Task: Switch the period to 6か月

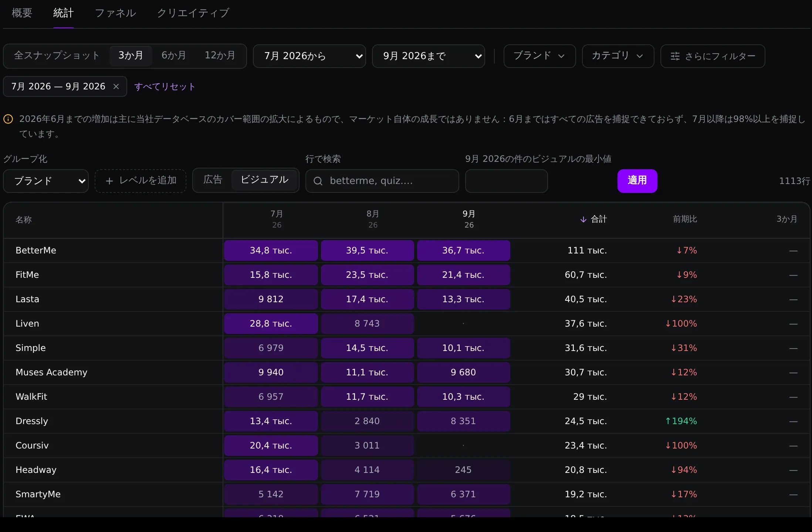Action: pyautogui.click(x=174, y=56)
